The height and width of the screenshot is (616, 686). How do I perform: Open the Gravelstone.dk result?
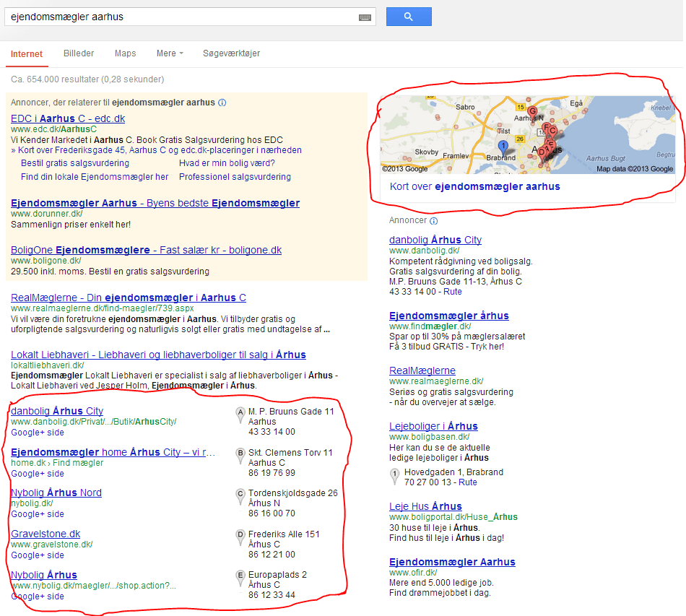click(46, 534)
